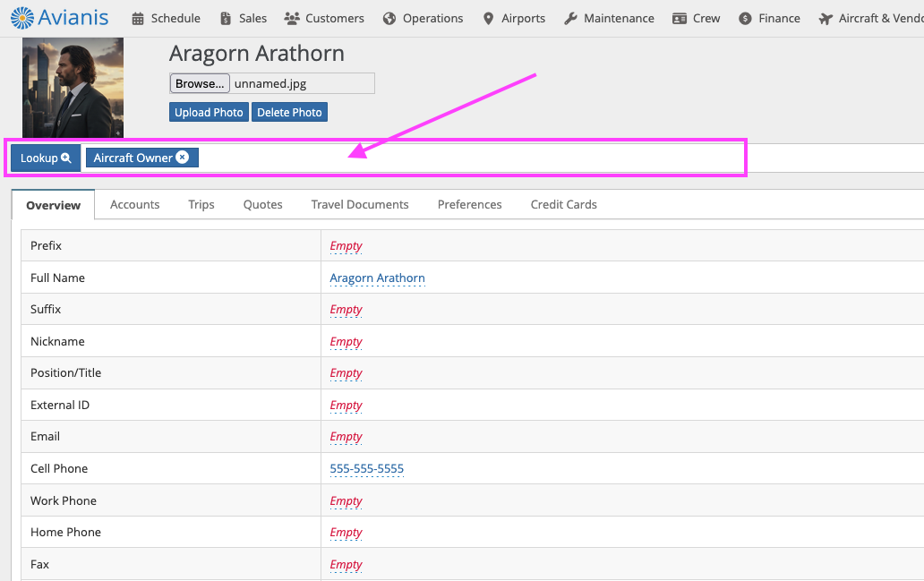Click the Avianis logo icon

pyautogui.click(x=22, y=17)
